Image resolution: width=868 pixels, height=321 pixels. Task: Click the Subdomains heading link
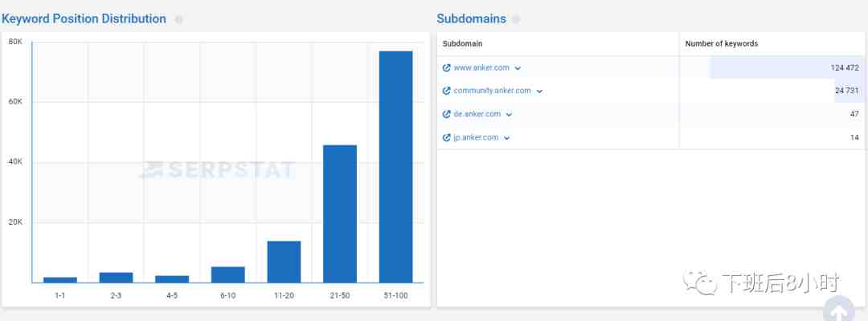[471, 18]
